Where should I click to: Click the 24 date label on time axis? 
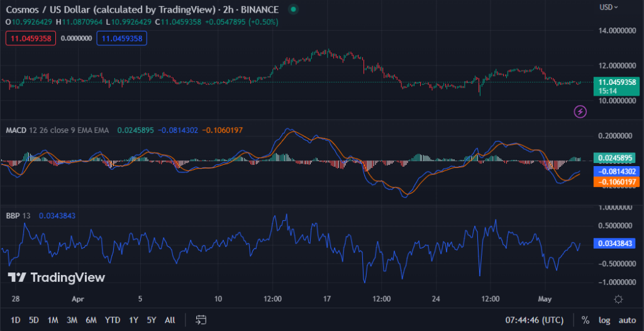click(x=436, y=300)
